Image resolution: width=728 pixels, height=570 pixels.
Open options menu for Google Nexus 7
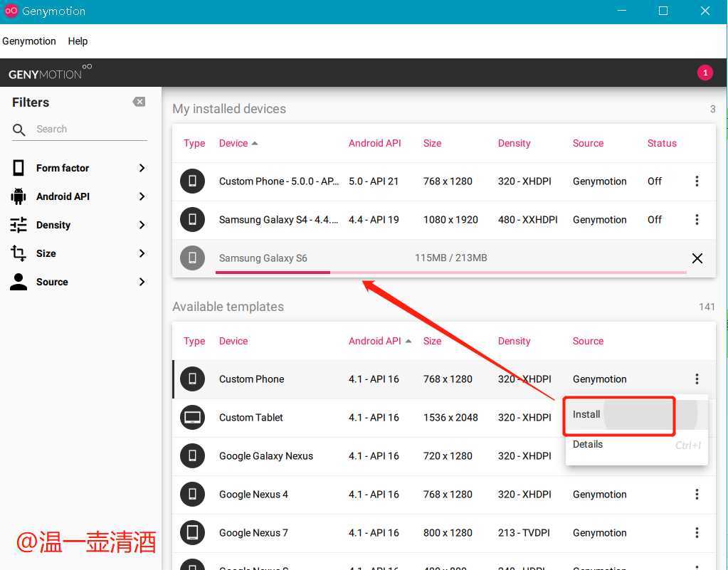697,533
